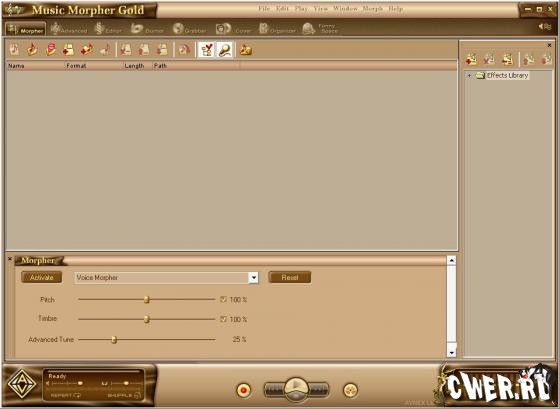560x409 pixels.
Task: Click the round icon right of play controls
Action: tap(350, 390)
